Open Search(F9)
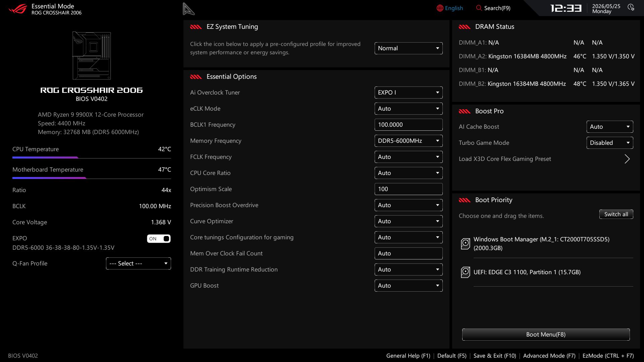Screen dimensions: 644x362 coord(497,8)
